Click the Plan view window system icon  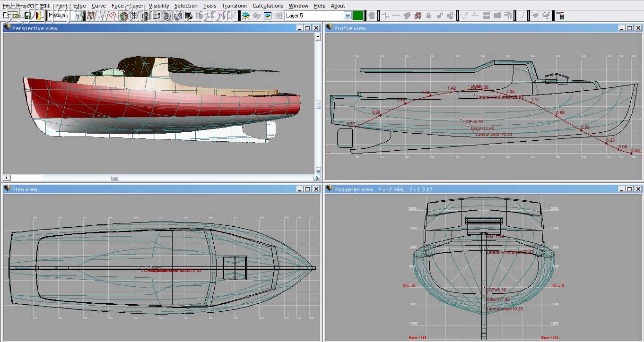pyautogui.click(x=7, y=189)
